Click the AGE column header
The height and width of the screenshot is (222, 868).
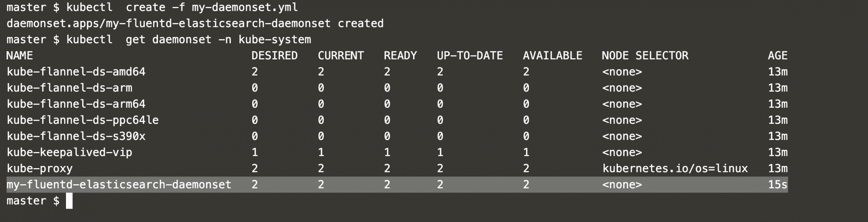click(778, 56)
